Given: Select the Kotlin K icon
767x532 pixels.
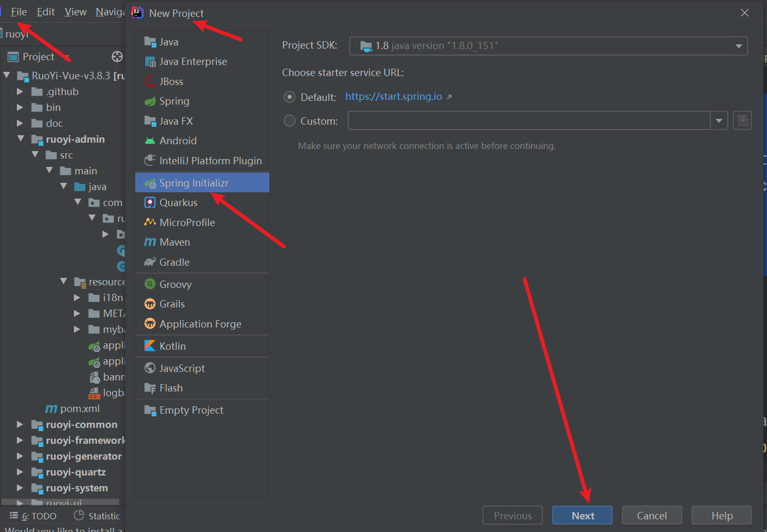Looking at the screenshot, I should [x=150, y=346].
